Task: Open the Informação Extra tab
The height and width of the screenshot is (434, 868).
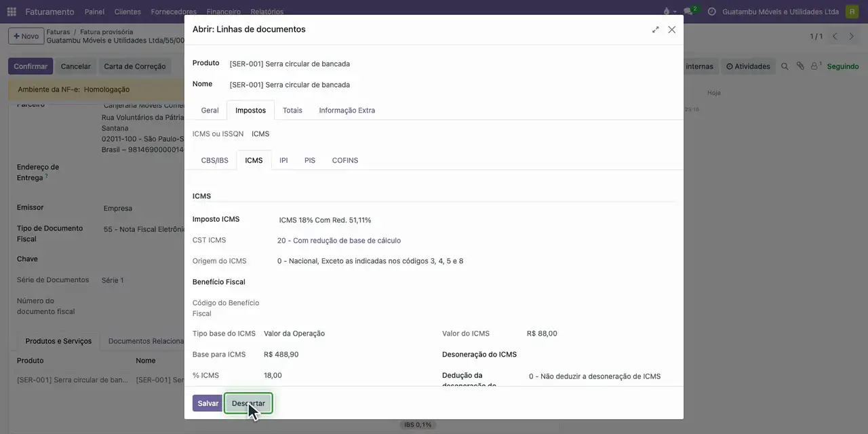Action: coord(347,111)
